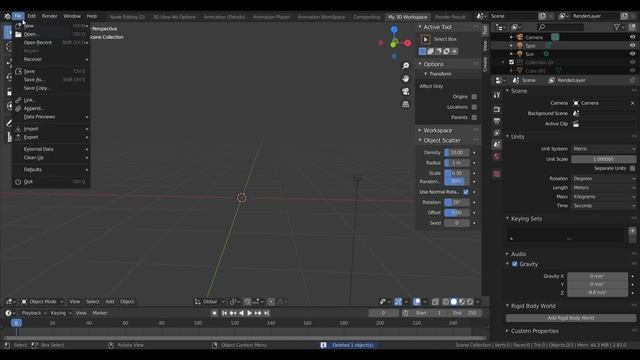Toggle the Locations checkbox
Viewport: 640px width, 360px height.
474,107
